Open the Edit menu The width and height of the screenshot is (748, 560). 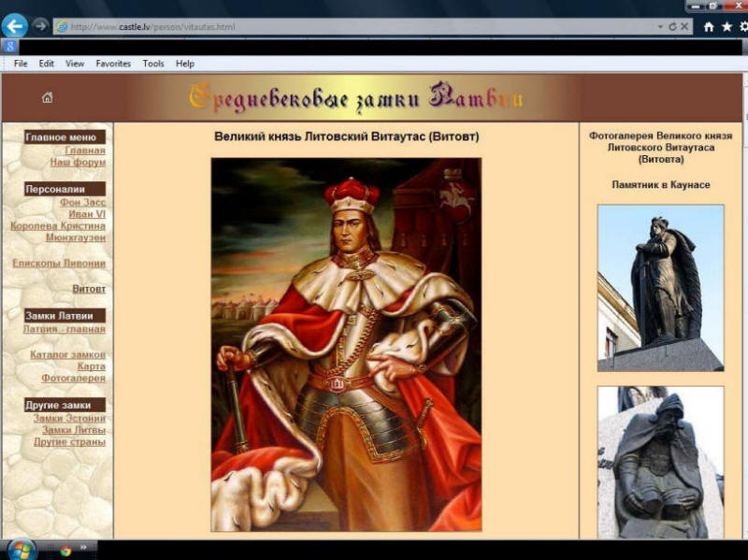(46, 64)
